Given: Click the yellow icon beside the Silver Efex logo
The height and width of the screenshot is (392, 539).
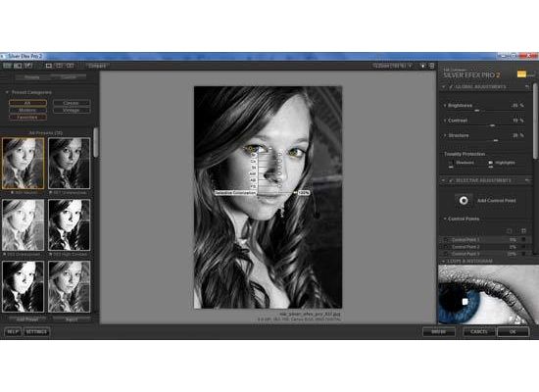Looking at the screenshot, I should point(521,73).
